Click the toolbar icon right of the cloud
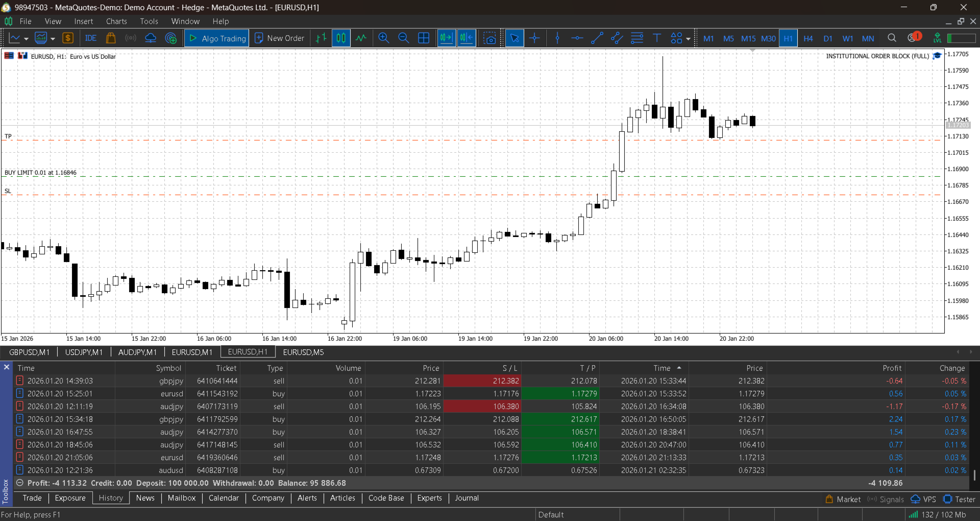This screenshot has width=980, height=521. [x=171, y=38]
